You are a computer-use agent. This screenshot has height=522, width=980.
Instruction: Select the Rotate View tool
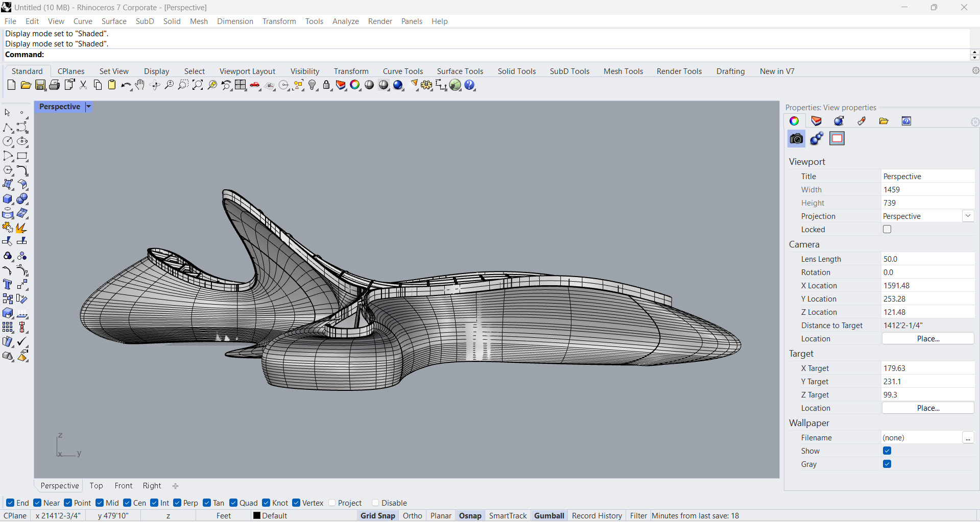155,85
